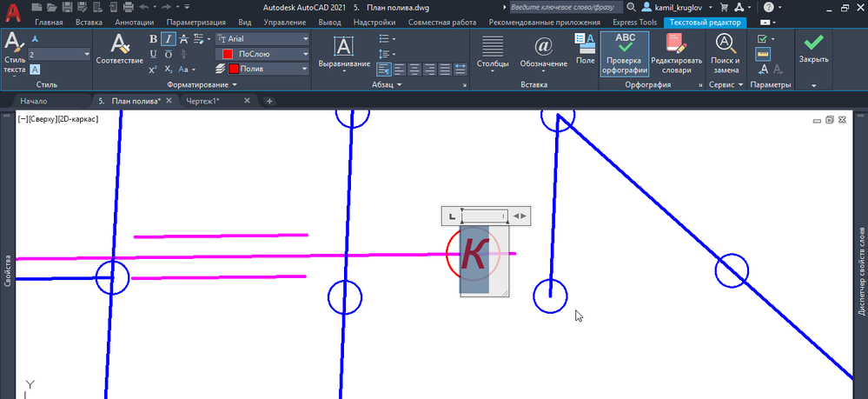Screen dimensions: 868x399
Task: Toggle Bold formatting
Action: (153, 39)
